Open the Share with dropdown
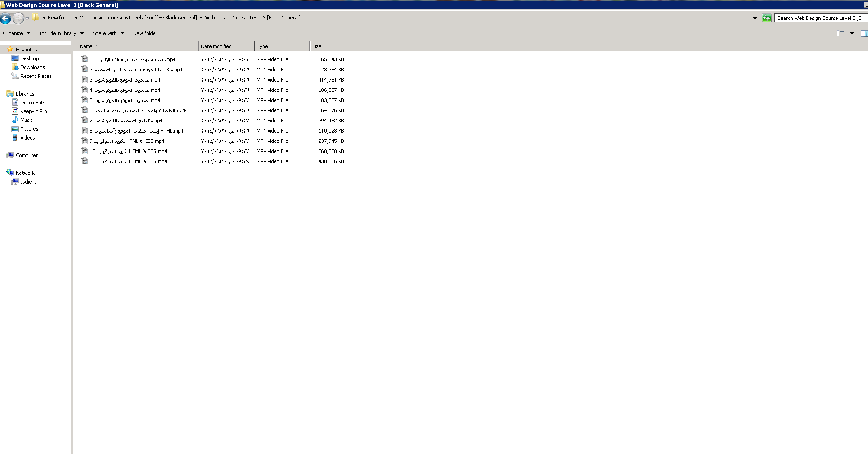This screenshot has width=868, height=454. [108, 33]
